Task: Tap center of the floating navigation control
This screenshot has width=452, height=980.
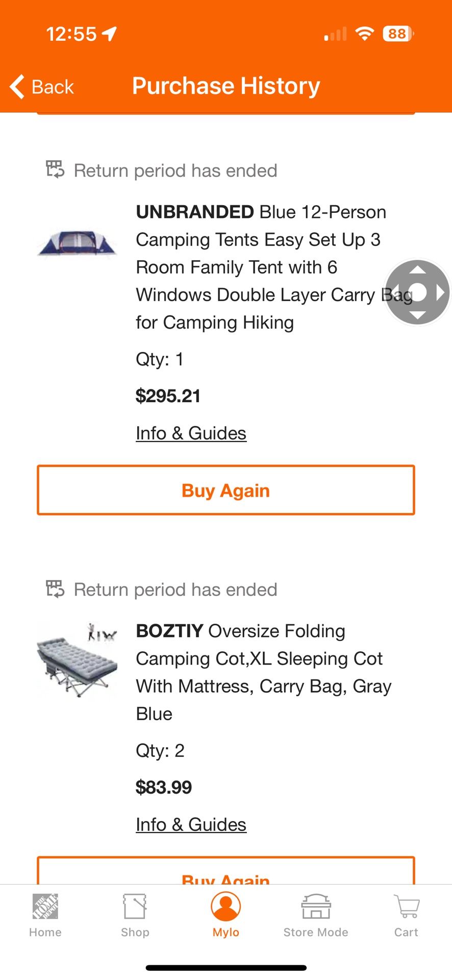Action: (x=417, y=292)
